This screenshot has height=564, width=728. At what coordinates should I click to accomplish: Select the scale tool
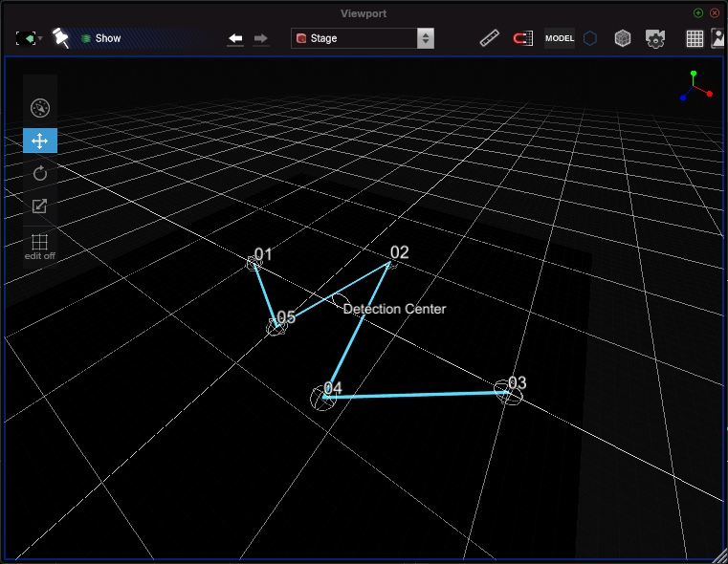pos(40,206)
